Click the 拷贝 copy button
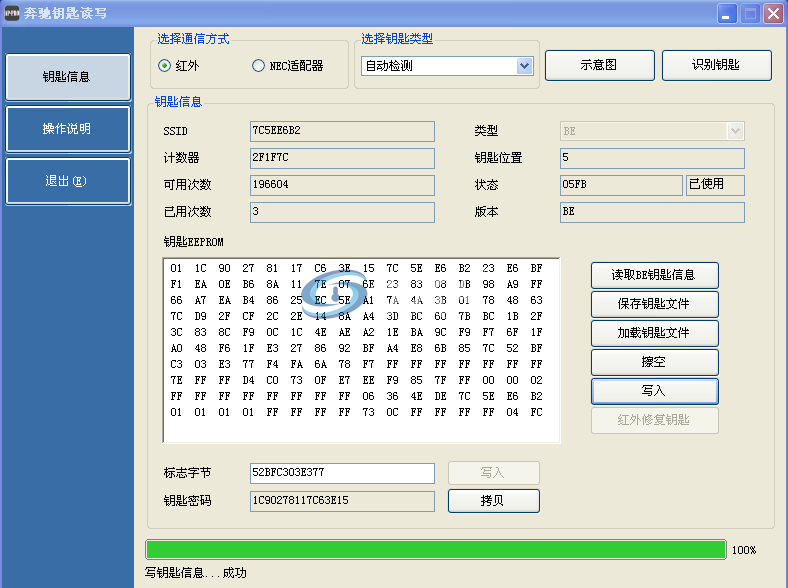 [494, 501]
